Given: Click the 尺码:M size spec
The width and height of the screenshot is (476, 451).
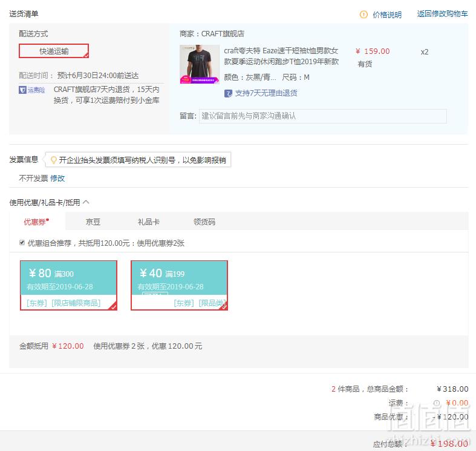Looking at the screenshot, I should [296, 77].
